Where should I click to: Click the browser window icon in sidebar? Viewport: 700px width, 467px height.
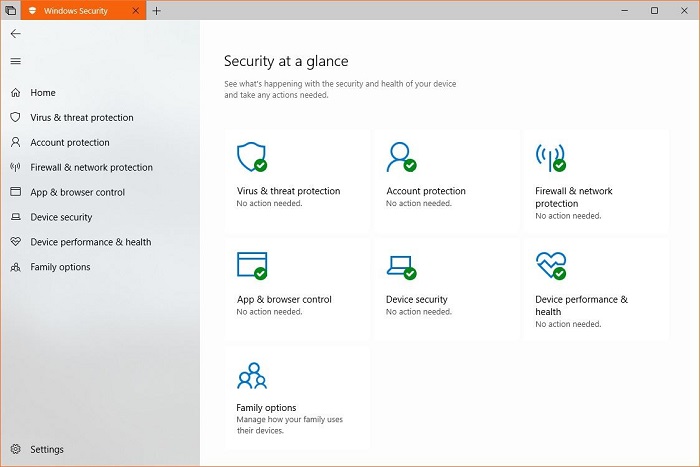click(16, 192)
